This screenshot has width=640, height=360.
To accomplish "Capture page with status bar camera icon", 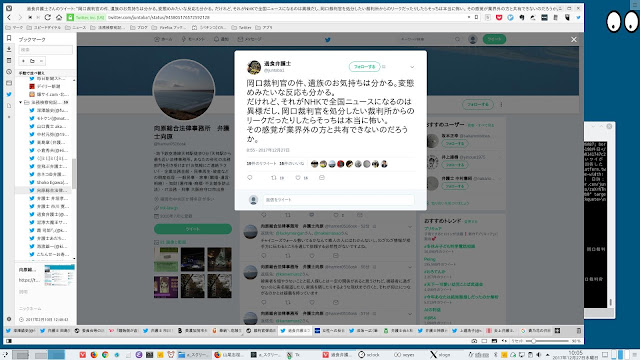I will pyautogui.click(x=474, y=341).
